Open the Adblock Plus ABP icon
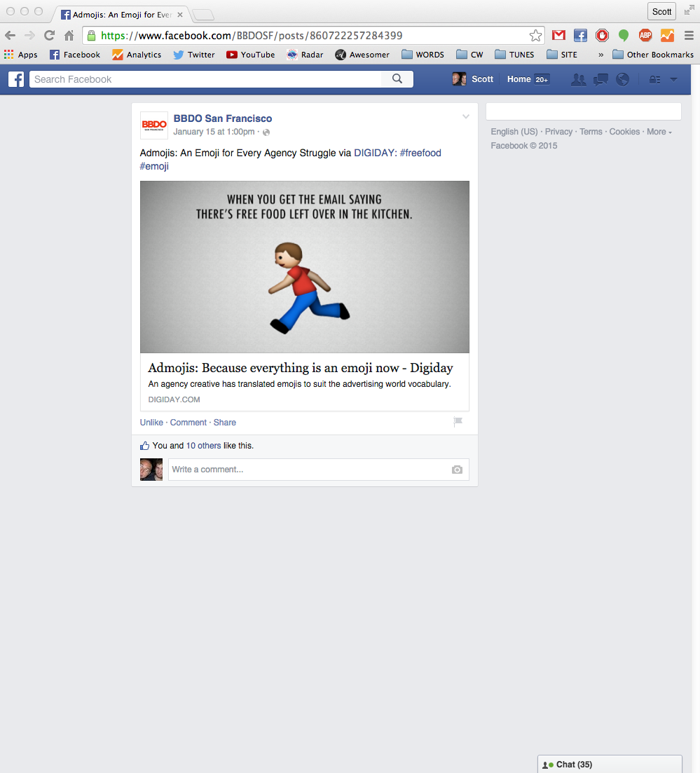Screen dimensions: 700x773 pyautogui.click(x=645, y=36)
